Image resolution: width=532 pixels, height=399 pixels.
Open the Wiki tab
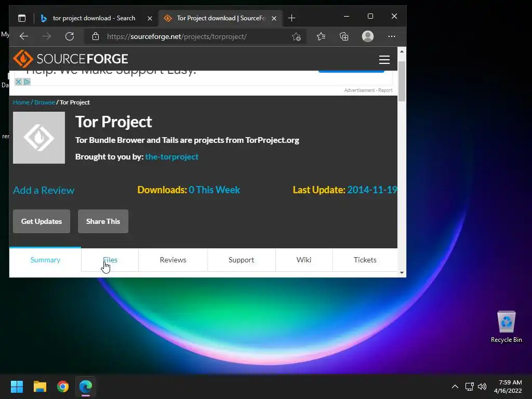[x=303, y=260]
